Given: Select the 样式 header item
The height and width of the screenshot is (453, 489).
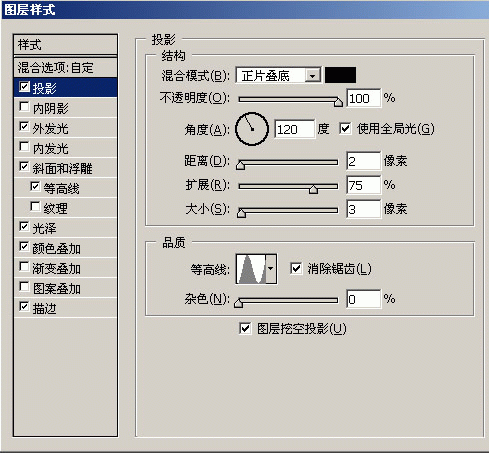Looking at the screenshot, I should (65, 44).
